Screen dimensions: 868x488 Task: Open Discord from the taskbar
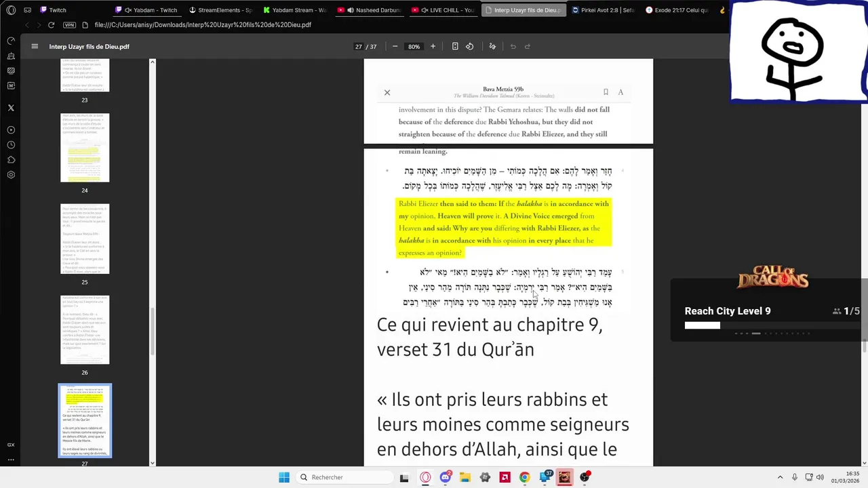click(x=445, y=477)
